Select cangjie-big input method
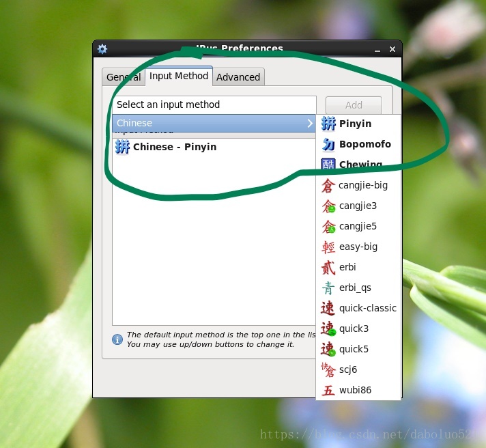The image size is (486, 448). click(358, 185)
